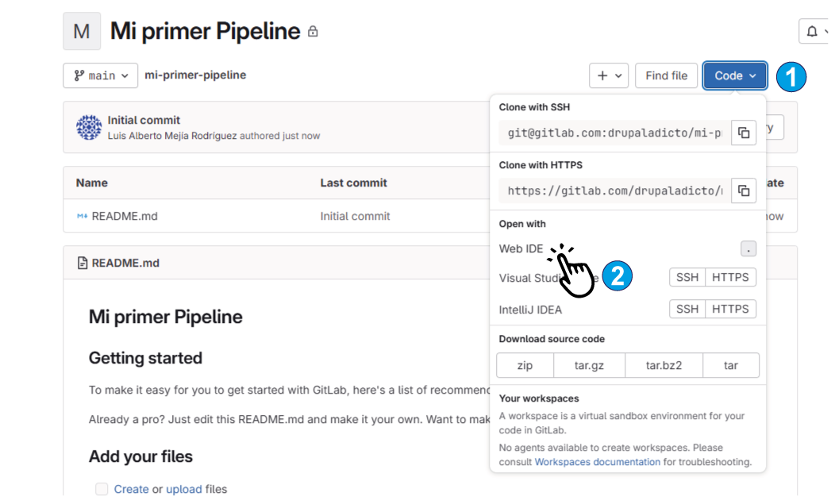Click the project avatar letter M
Image resolution: width=835 pixels, height=504 pixels.
click(x=82, y=32)
